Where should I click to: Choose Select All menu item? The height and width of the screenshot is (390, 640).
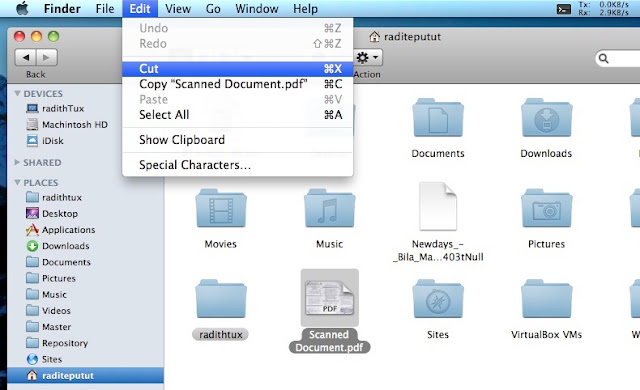pyautogui.click(x=238, y=115)
